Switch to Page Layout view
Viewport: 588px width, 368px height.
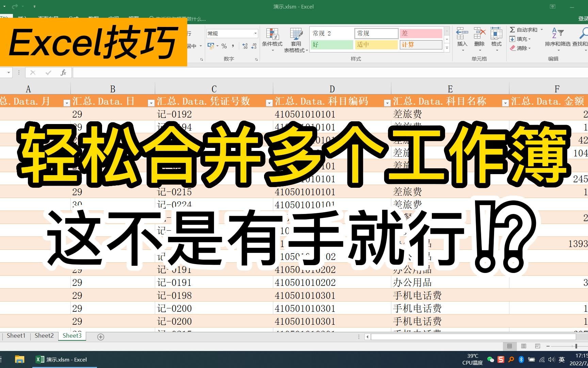(524, 346)
